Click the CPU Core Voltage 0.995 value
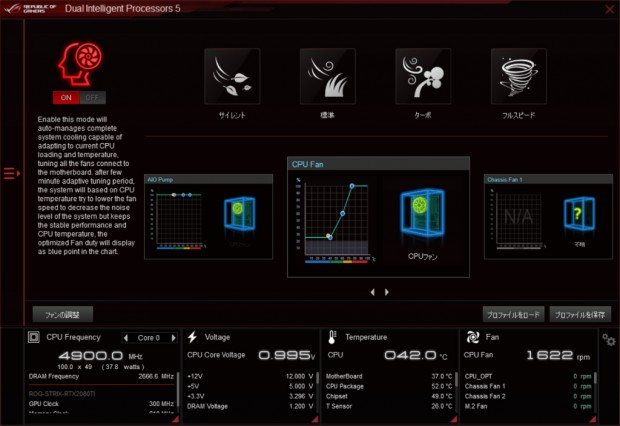The height and width of the screenshot is (426, 620). (287, 355)
